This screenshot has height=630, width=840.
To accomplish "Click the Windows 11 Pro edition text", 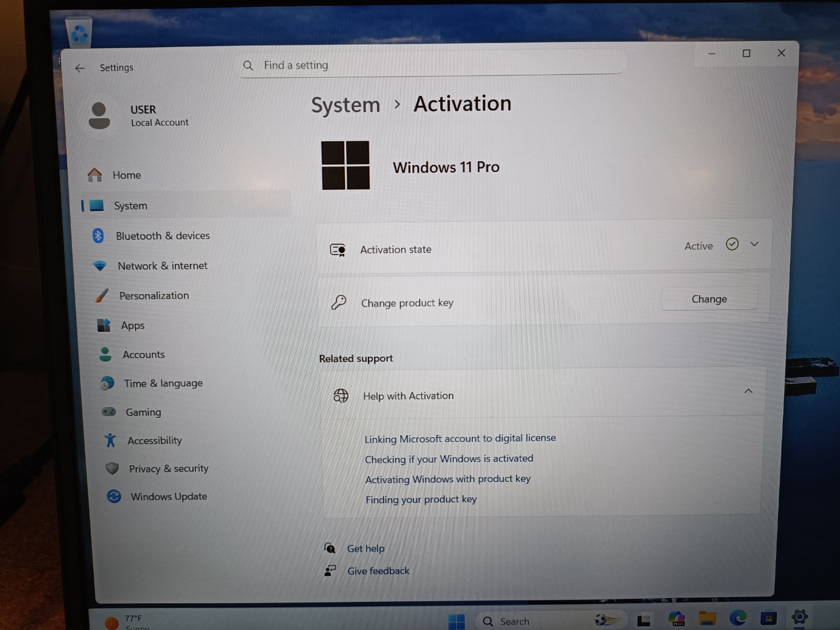I will coord(446,167).
